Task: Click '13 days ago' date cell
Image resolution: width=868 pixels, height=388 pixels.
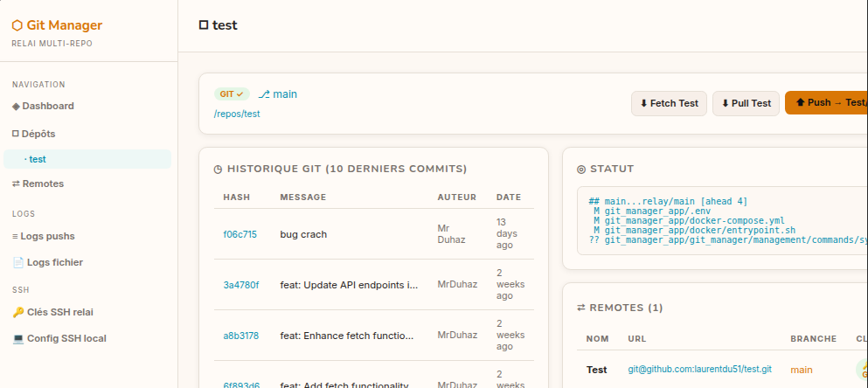Action: pos(507,233)
